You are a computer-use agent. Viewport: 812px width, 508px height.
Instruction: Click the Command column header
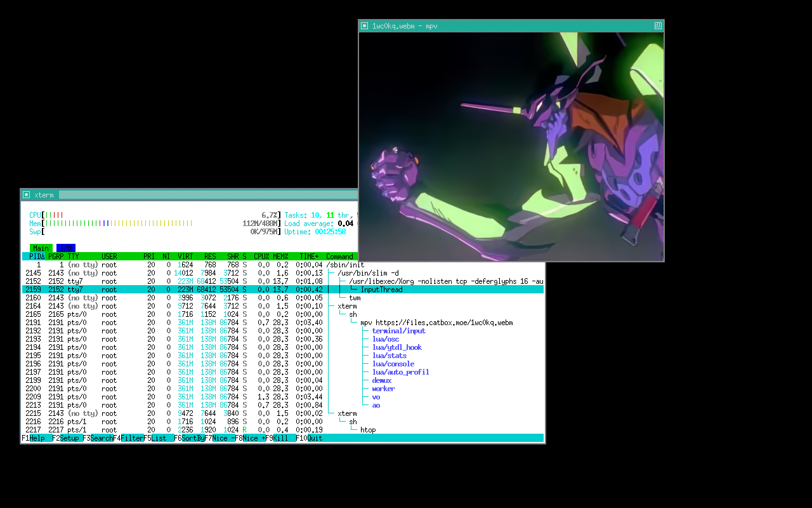(x=339, y=257)
